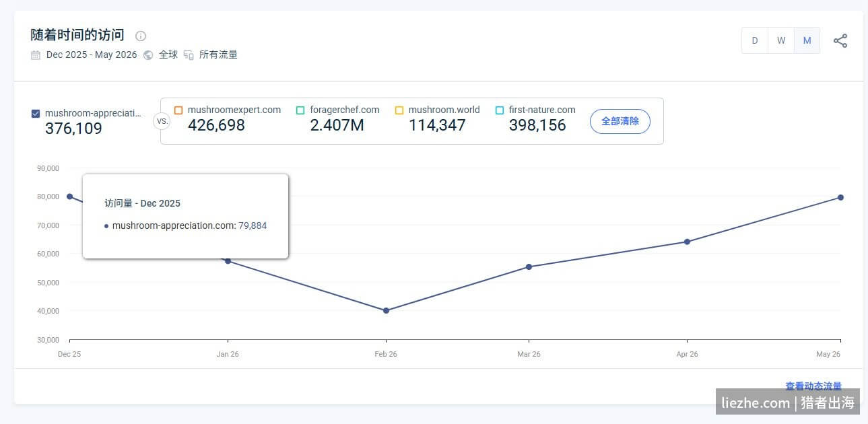Click the 全部清除 button
The height and width of the screenshot is (424, 868).
[x=620, y=121]
